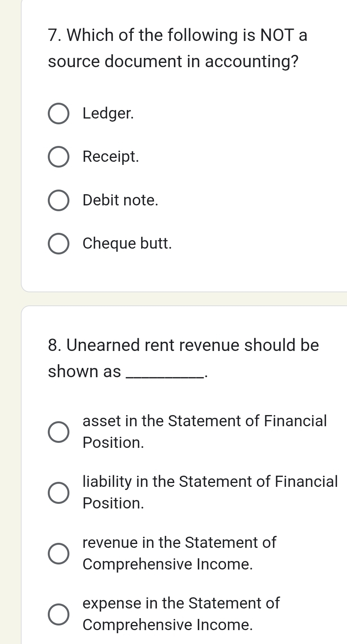Select the "Receipt." radio button

(x=59, y=156)
